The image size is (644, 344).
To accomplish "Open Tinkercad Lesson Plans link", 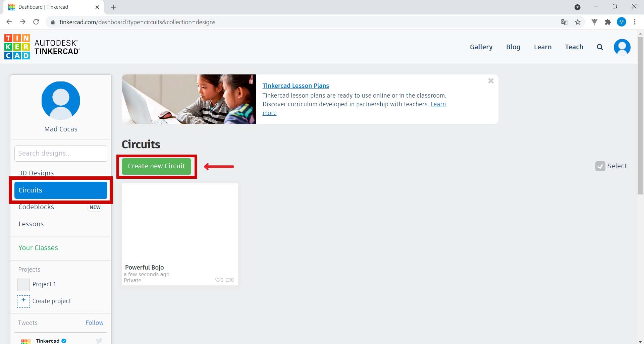I will coord(296,85).
